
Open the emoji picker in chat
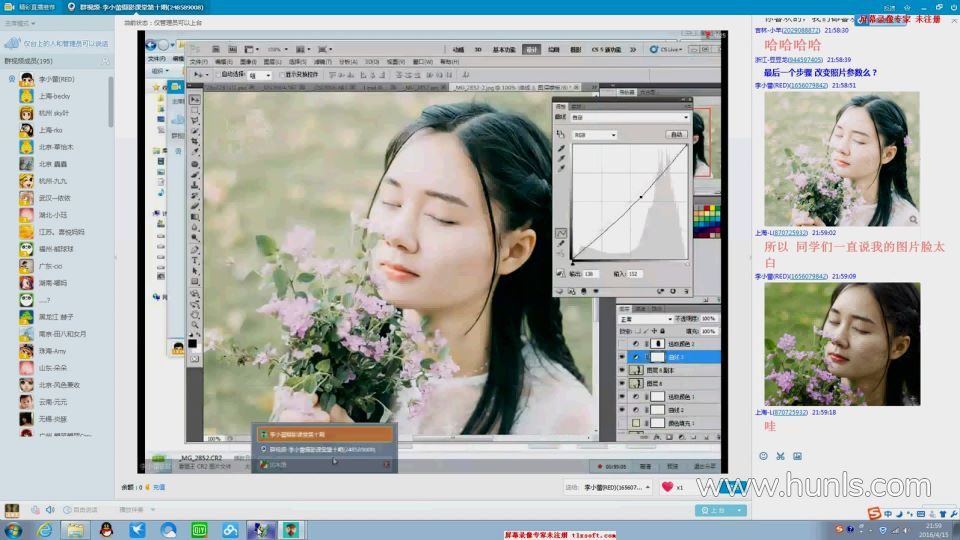pos(763,456)
